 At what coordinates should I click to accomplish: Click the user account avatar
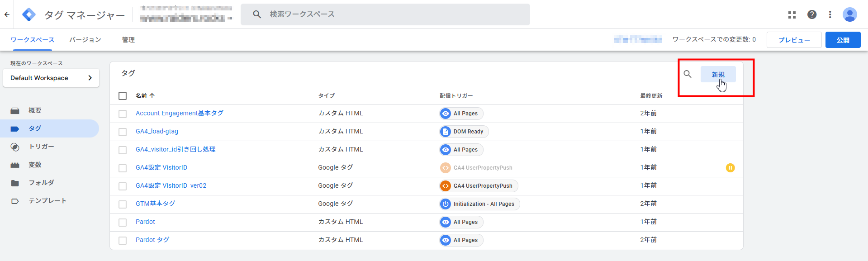(x=849, y=14)
